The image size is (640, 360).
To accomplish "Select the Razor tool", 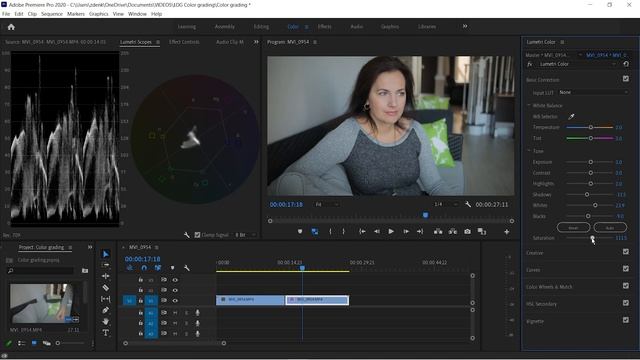I will [x=105, y=288].
